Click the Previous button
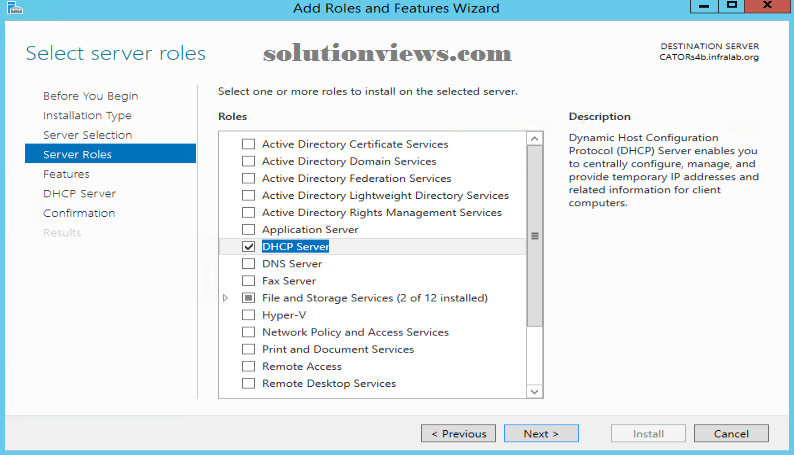Image resolution: width=794 pixels, height=455 pixels. [458, 434]
